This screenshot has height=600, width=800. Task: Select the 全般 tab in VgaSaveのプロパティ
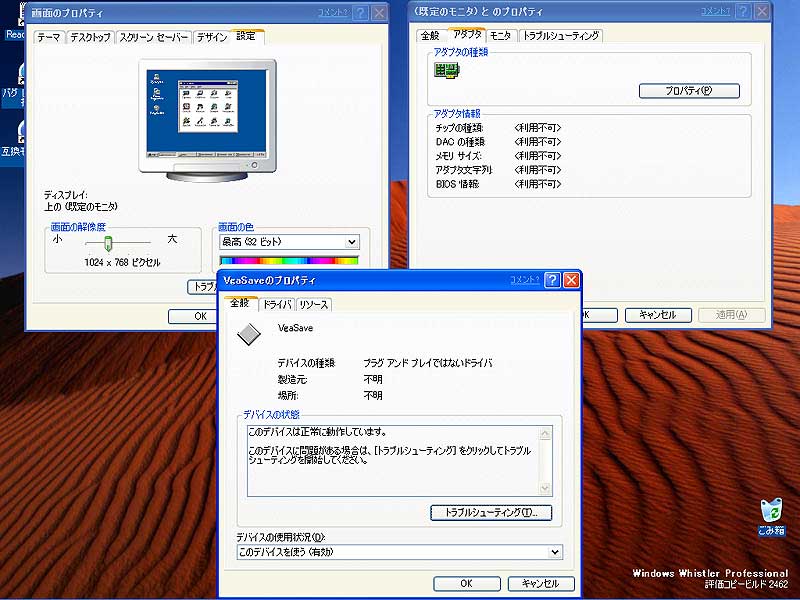point(240,303)
